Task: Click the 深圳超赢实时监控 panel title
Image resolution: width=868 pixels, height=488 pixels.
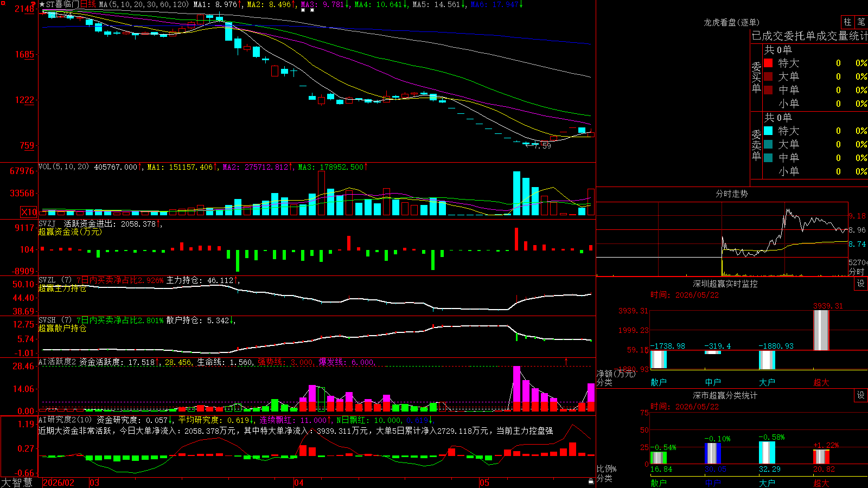Action: tap(725, 284)
